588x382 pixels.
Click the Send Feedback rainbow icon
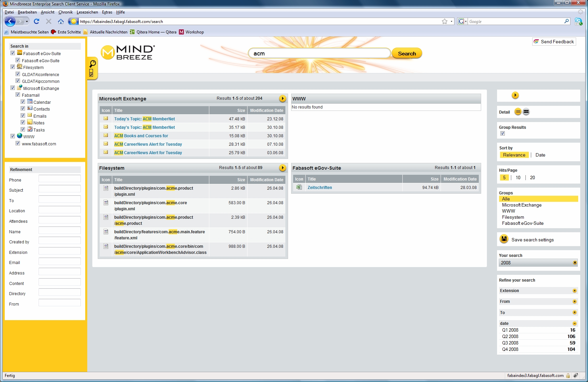tap(536, 42)
